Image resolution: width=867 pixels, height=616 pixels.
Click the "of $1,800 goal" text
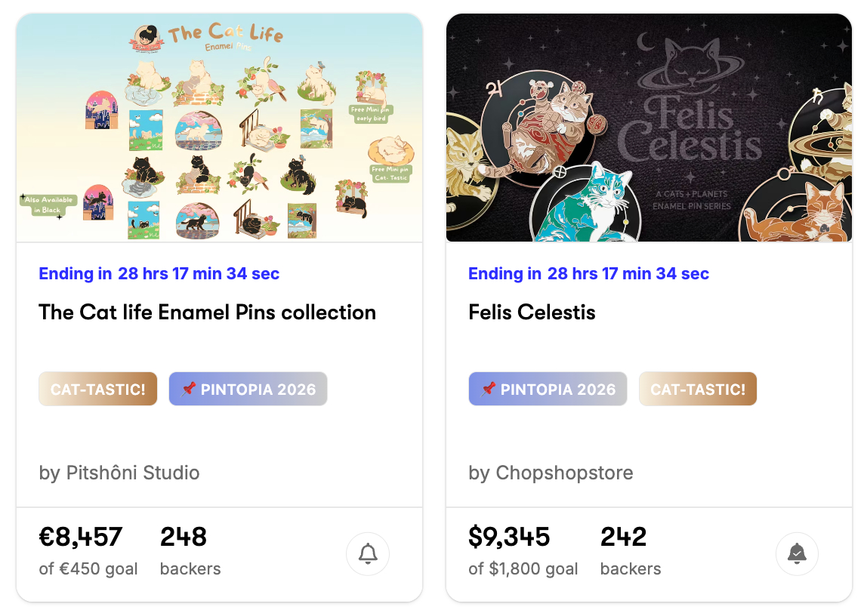(x=523, y=568)
